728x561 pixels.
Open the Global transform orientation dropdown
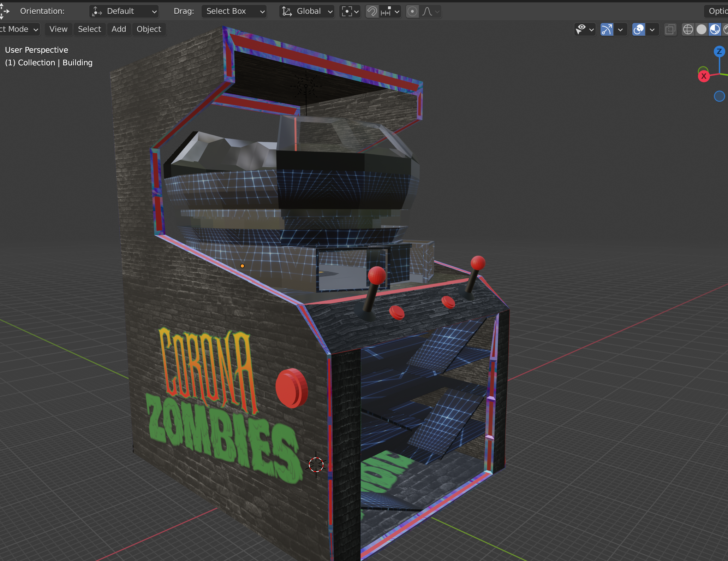pyautogui.click(x=307, y=11)
